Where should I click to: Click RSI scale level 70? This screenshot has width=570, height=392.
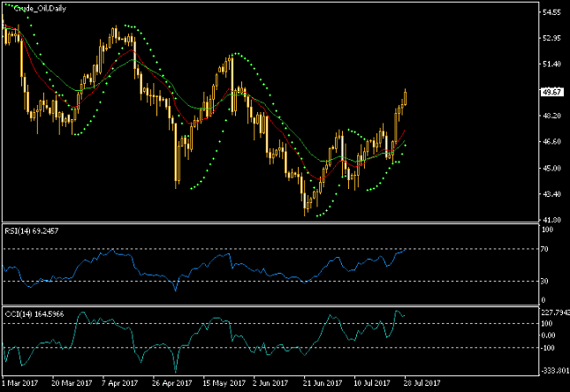544,249
